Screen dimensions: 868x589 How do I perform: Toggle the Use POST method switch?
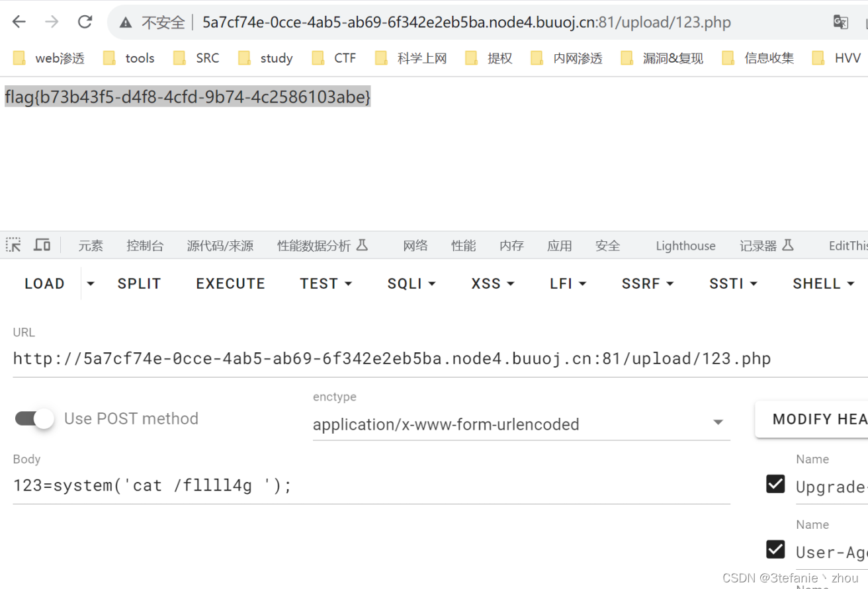click(x=34, y=418)
